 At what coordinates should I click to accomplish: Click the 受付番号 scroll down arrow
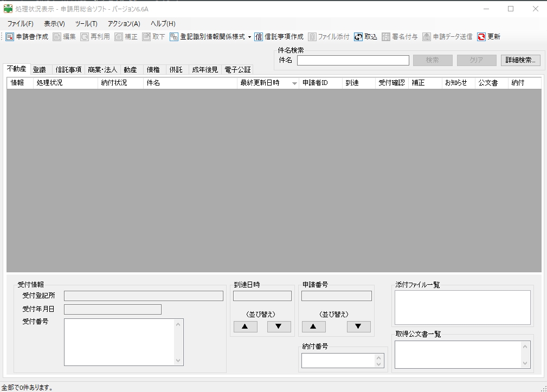(x=178, y=361)
